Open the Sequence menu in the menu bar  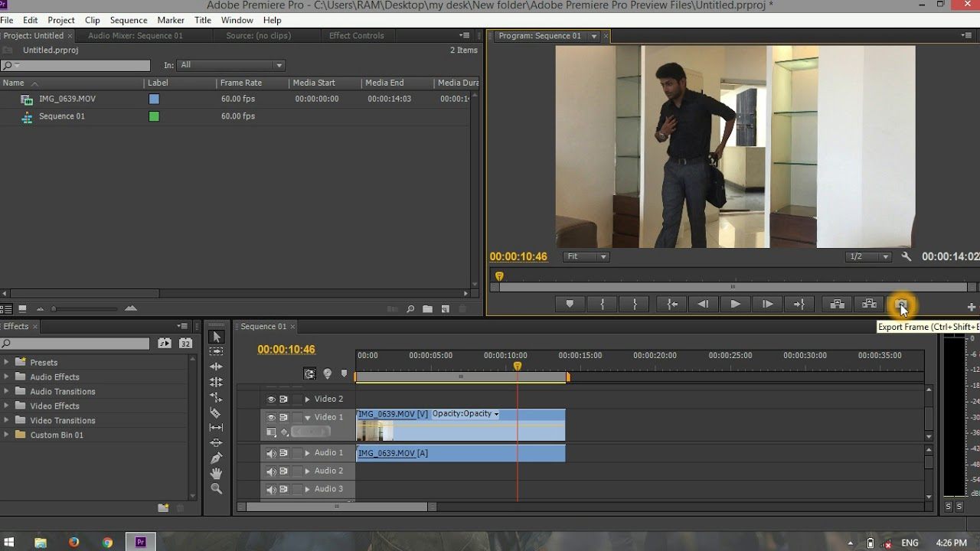click(128, 20)
